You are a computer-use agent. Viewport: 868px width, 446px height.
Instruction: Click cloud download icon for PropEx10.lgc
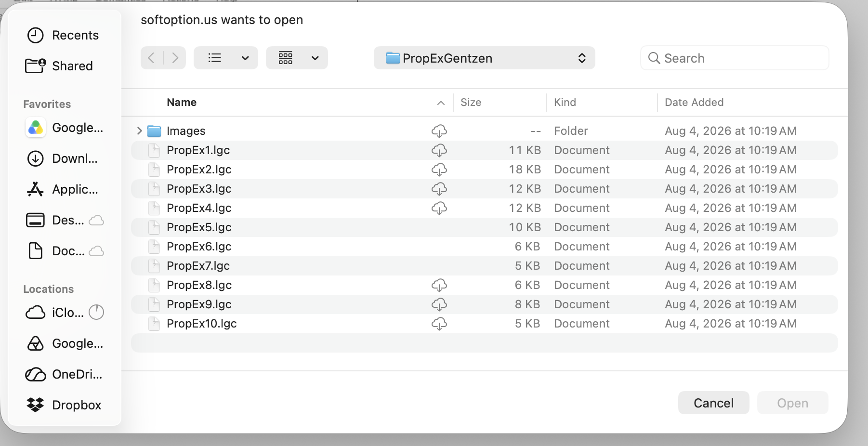click(x=439, y=324)
